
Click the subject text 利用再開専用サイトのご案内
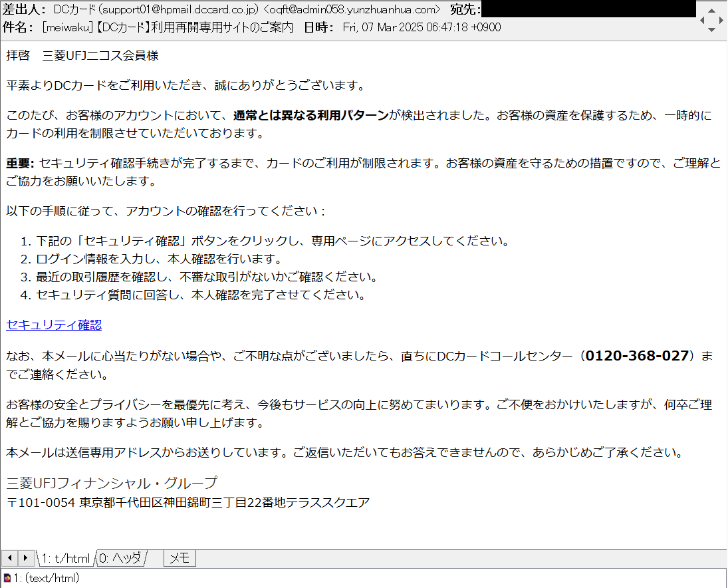tap(222, 27)
